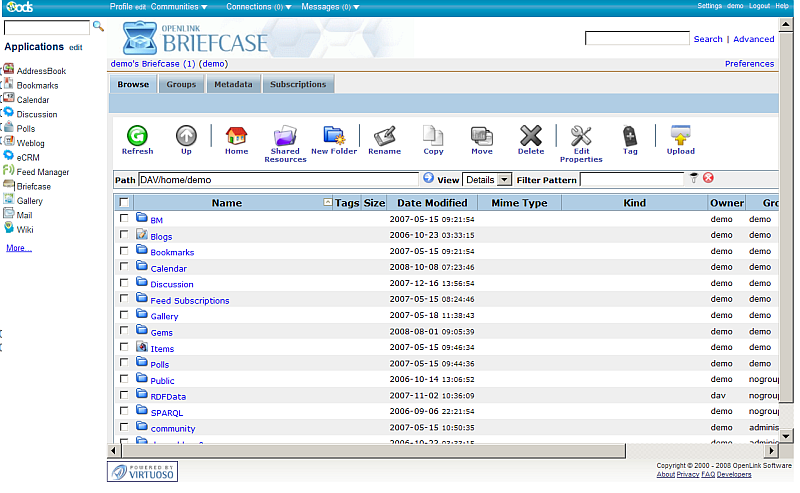Click the Refresh toolbar icon
The width and height of the screenshot is (800, 493).
coord(137,136)
